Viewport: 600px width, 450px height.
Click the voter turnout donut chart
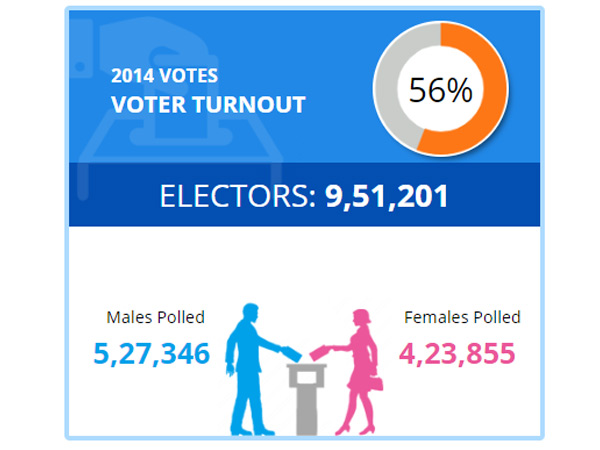tap(440, 90)
